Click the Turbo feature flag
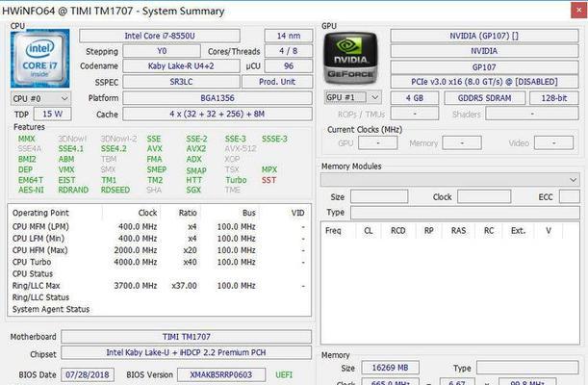This screenshot has width=588, height=385. 236,180
